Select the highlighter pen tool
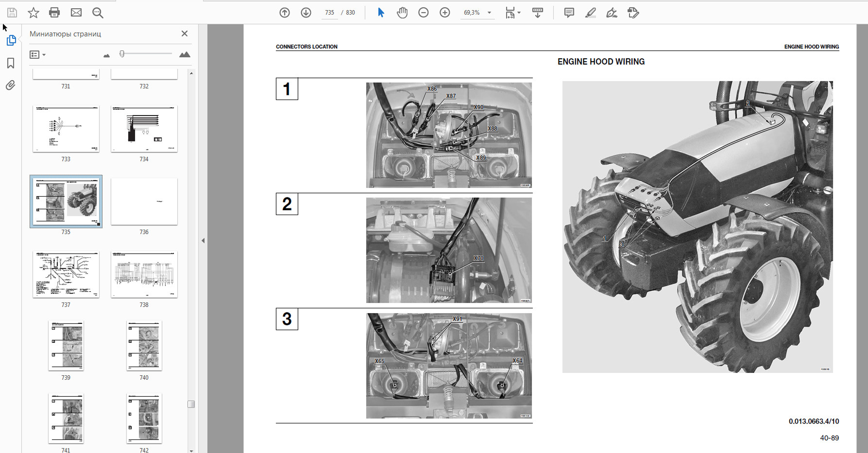This screenshot has width=868, height=453. (x=590, y=13)
